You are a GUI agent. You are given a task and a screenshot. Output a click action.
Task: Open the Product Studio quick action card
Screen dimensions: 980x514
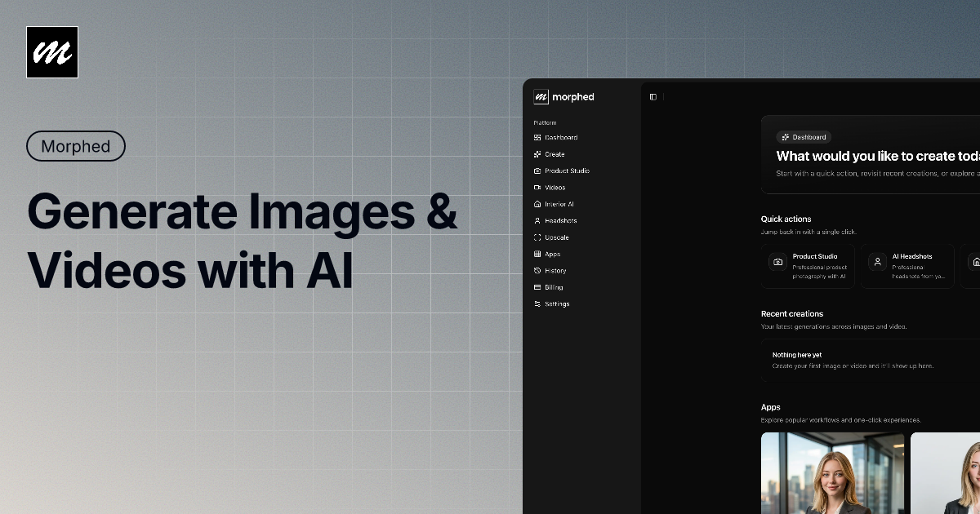point(808,266)
